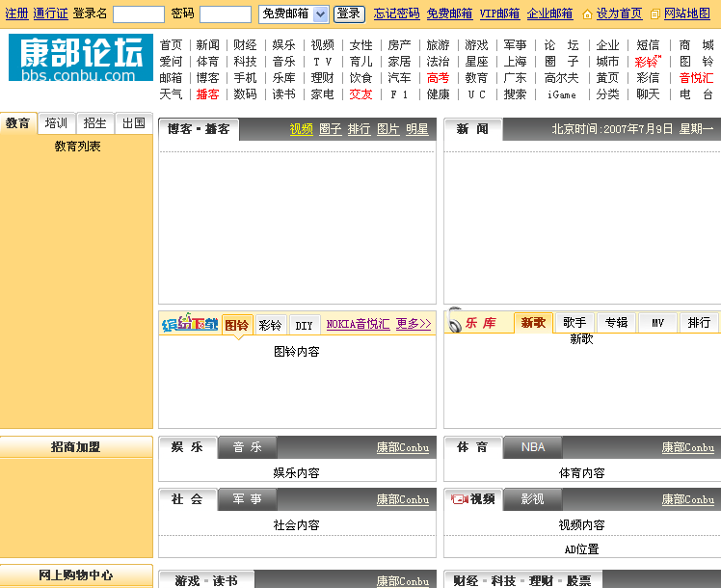Select the 博客·播客 section tab
Viewport: 721px width, 588px height.
[199, 129]
